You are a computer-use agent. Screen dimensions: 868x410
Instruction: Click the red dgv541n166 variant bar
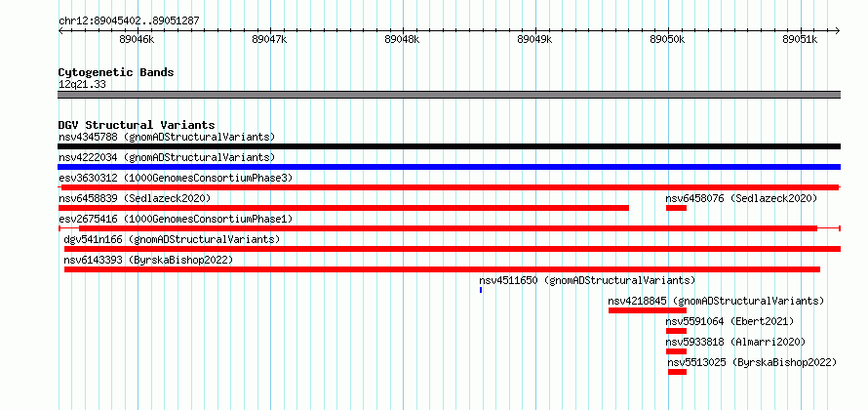(453, 249)
